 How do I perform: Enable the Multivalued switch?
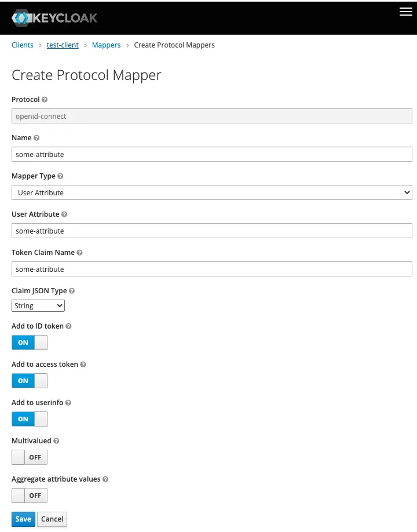(x=30, y=457)
